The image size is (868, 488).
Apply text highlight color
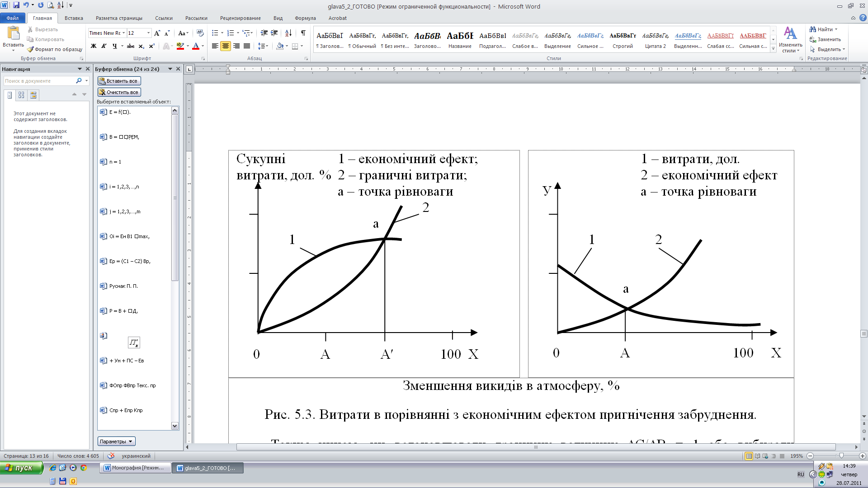point(180,46)
